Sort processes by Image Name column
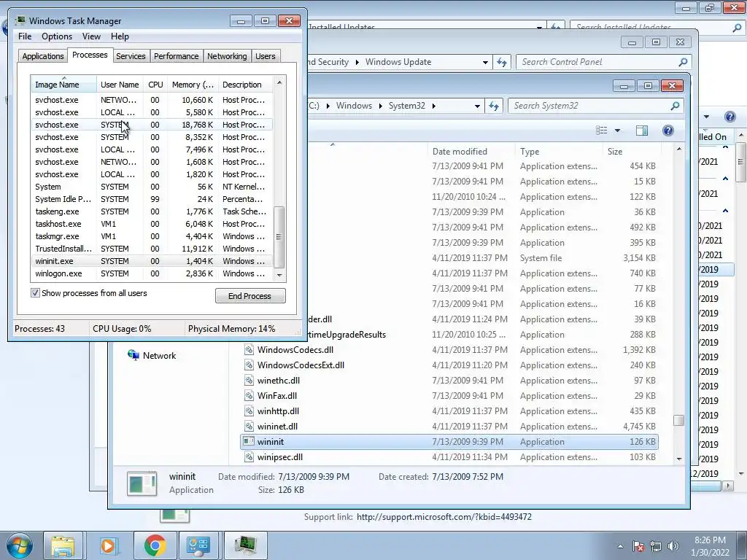Image resolution: width=747 pixels, height=560 pixels. [64, 85]
